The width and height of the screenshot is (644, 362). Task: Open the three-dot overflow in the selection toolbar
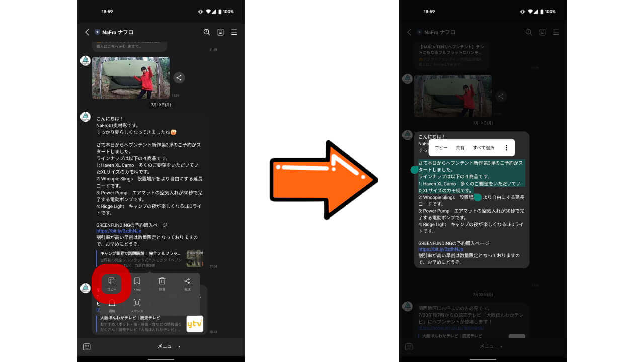click(506, 147)
